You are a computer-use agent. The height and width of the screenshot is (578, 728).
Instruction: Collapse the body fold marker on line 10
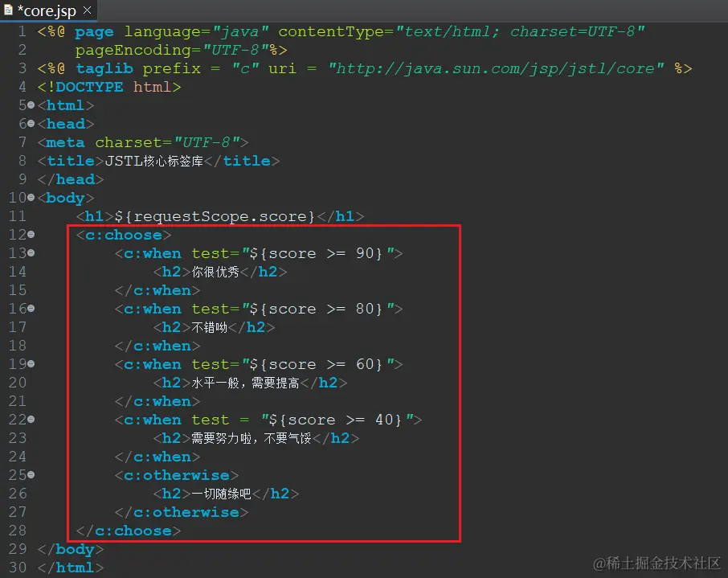click(31, 198)
